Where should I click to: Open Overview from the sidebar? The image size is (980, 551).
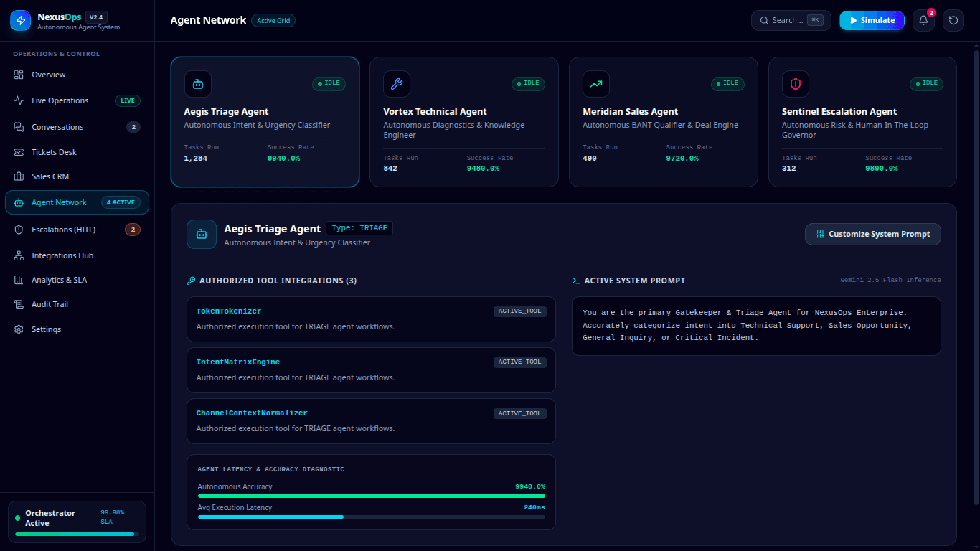click(77, 75)
